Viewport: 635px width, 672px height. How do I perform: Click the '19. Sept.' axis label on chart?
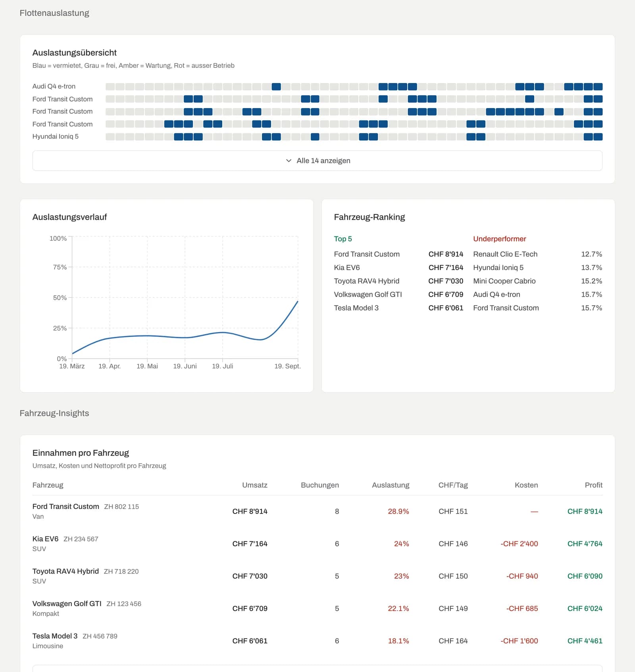coord(288,366)
